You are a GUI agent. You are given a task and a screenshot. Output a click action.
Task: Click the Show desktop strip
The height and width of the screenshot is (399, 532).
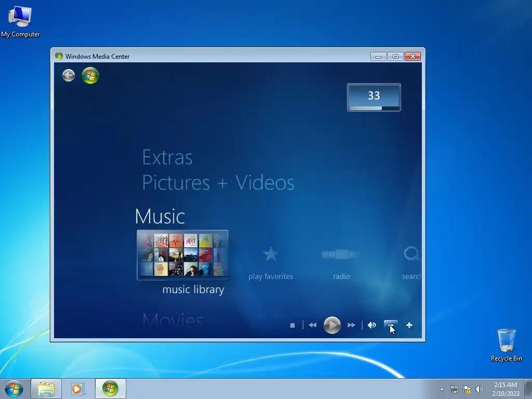[x=528, y=389]
